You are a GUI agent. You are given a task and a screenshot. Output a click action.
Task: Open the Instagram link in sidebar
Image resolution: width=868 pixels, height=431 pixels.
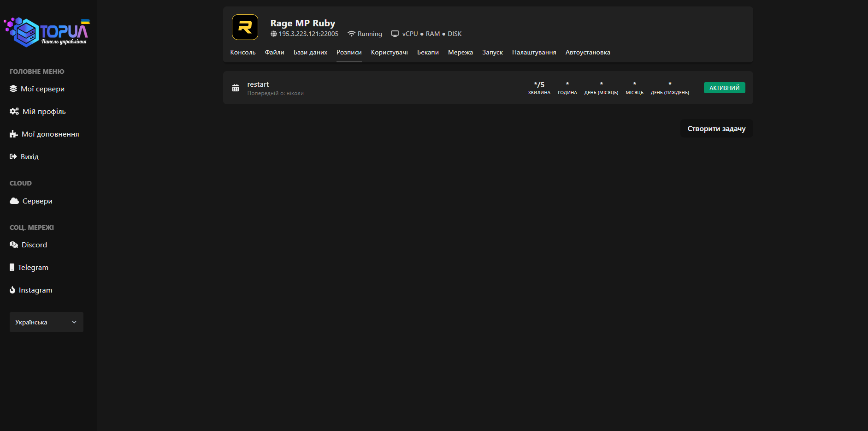tap(35, 290)
